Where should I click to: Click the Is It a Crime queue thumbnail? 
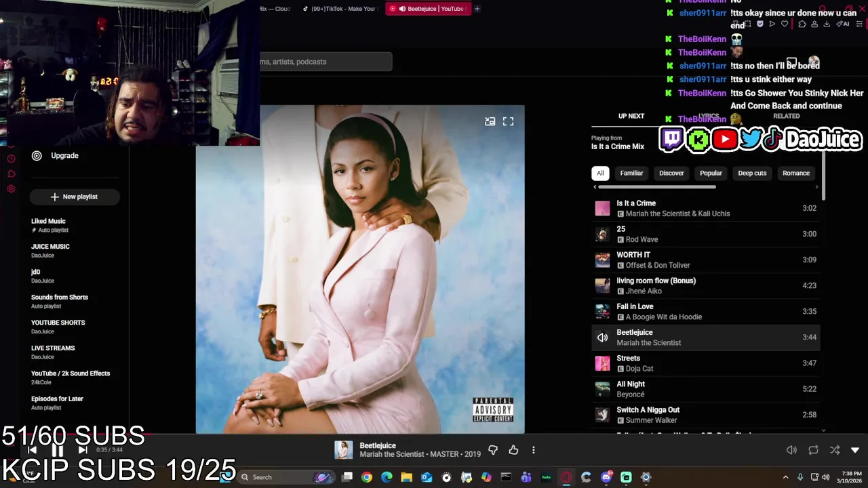click(602, 208)
